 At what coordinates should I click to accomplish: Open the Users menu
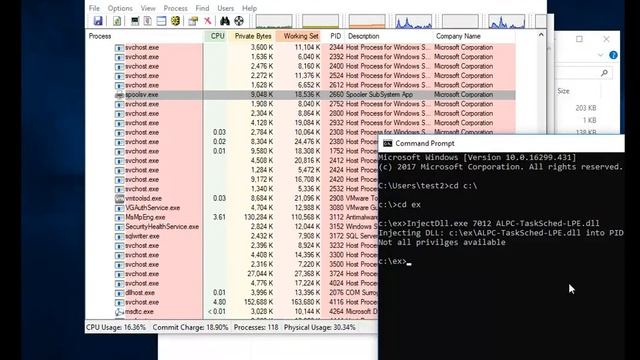[226, 8]
